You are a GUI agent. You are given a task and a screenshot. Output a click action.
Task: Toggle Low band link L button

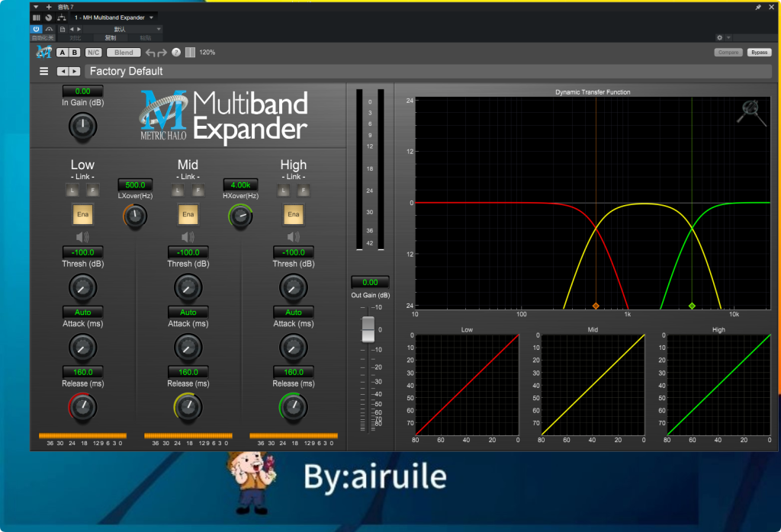coord(72,190)
